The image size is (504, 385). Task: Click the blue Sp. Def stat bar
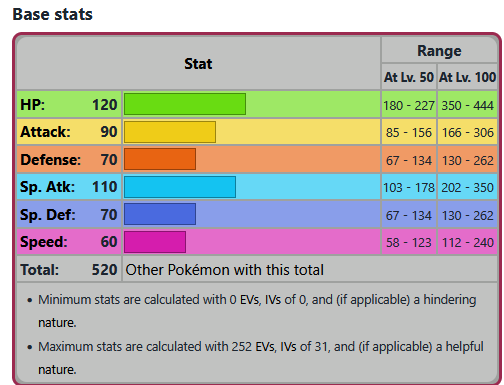tap(160, 214)
